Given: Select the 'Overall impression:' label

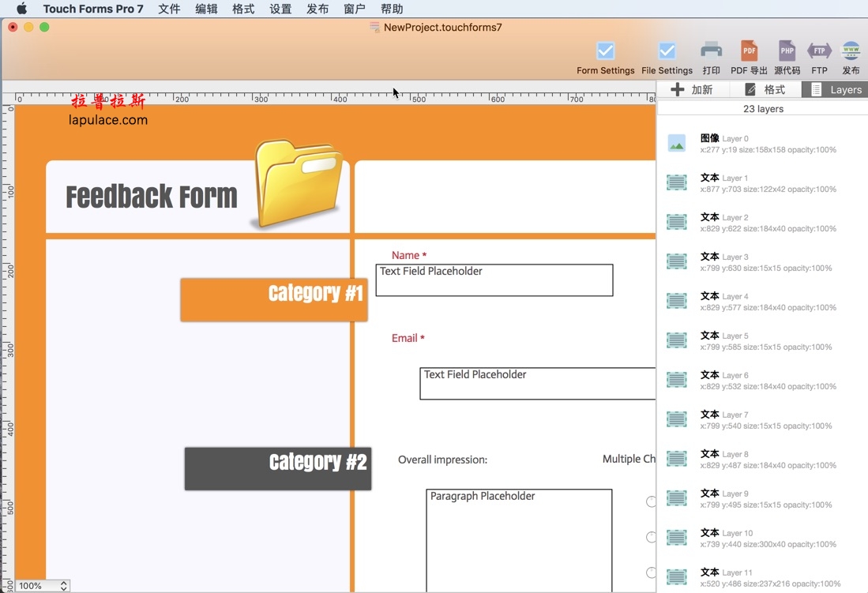Looking at the screenshot, I should (x=443, y=460).
